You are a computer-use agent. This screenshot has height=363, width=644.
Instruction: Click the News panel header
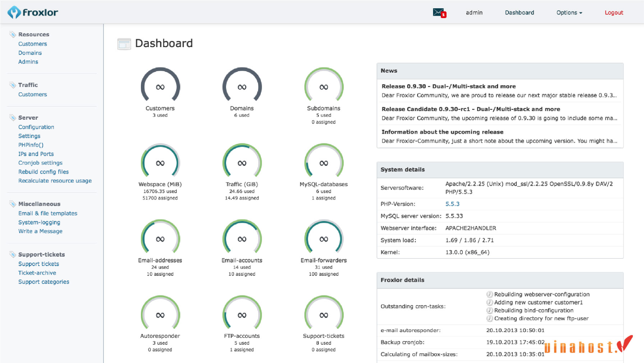pyautogui.click(x=500, y=71)
